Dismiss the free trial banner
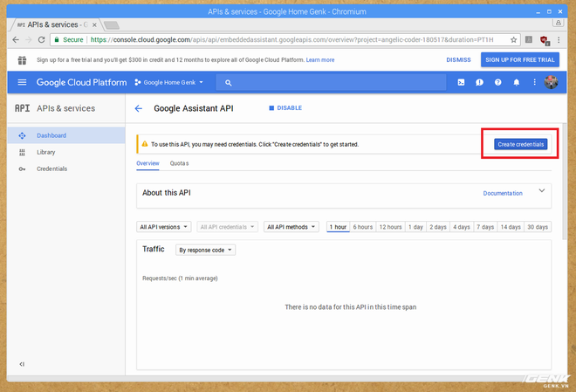 [x=458, y=60]
